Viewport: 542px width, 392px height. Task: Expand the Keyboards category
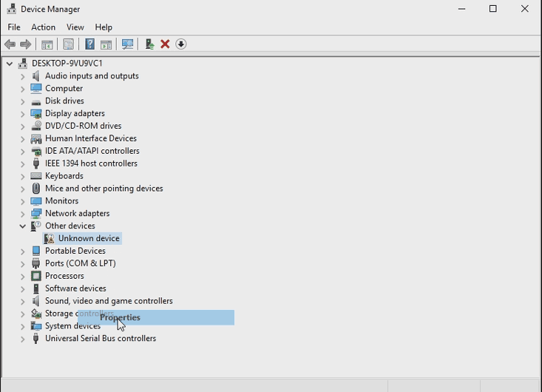pos(22,176)
